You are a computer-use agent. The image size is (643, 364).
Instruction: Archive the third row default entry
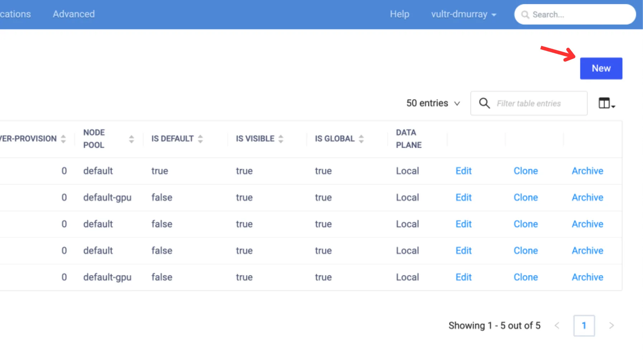(x=587, y=224)
